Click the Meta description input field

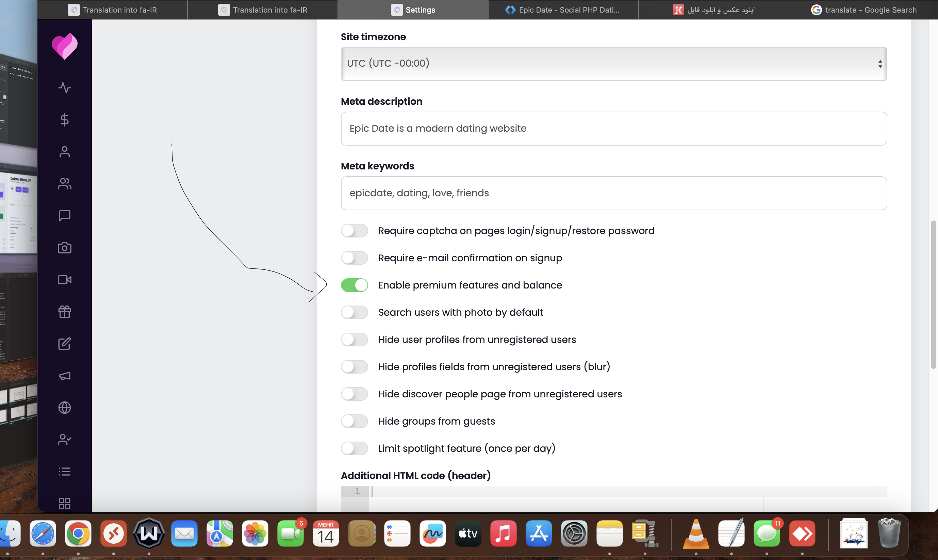(x=613, y=129)
